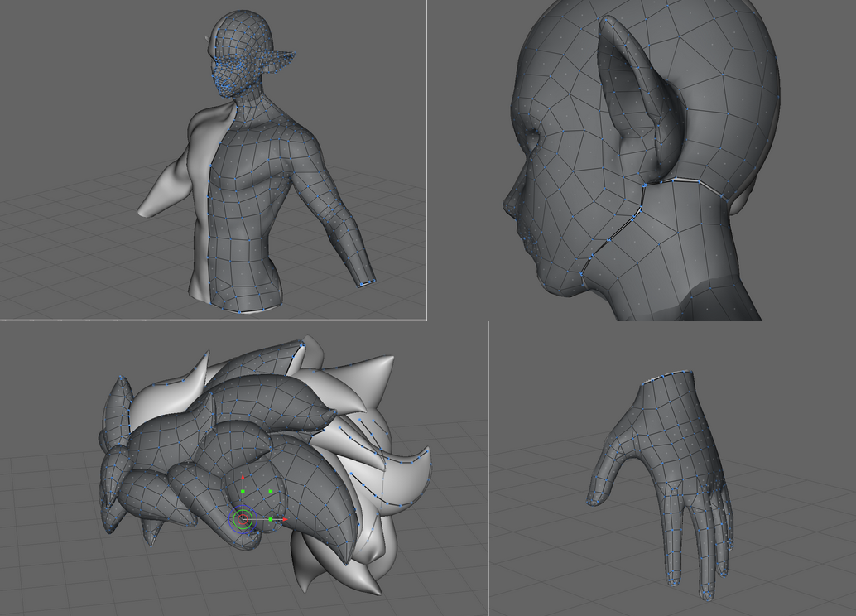The image size is (856, 616).
Task: Click the nose tip in the head close-up
Action: tap(507, 201)
